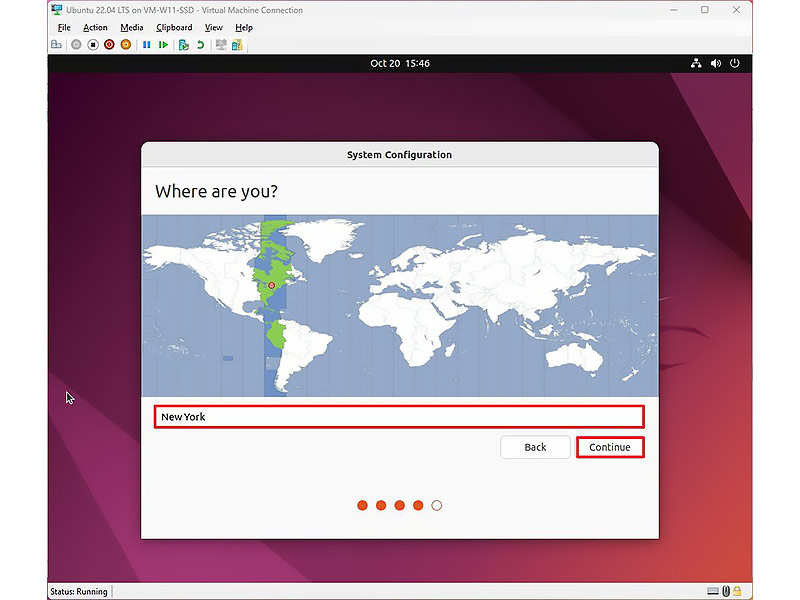Screen dimensions: 800x600
Task: Click the first orange progress dot
Action: click(362, 506)
